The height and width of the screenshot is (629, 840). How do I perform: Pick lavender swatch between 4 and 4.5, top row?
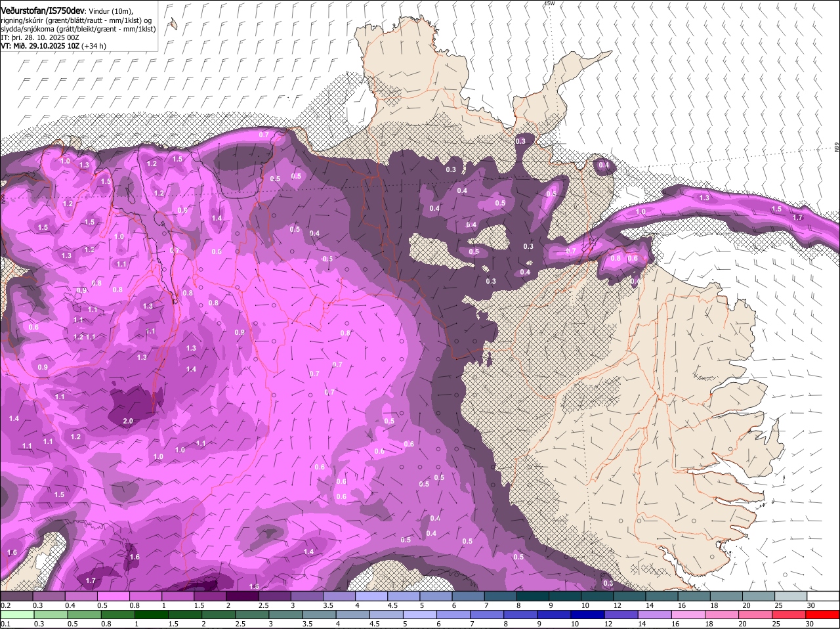(371, 596)
